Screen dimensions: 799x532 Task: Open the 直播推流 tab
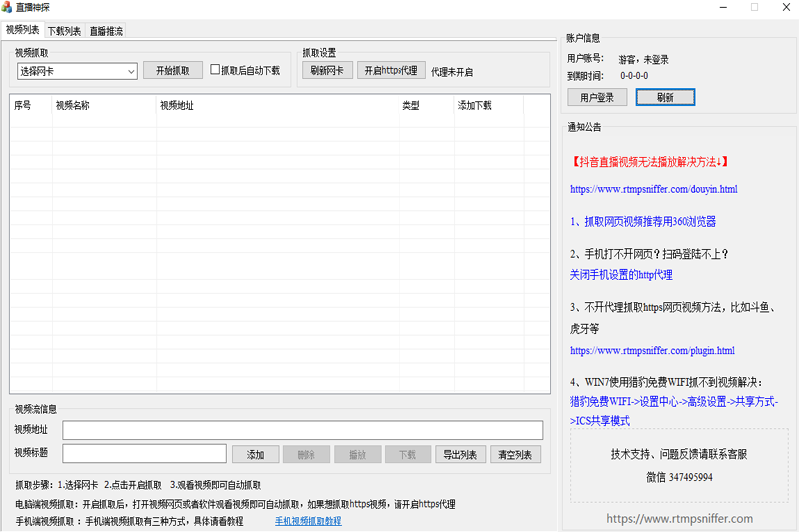point(106,31)
